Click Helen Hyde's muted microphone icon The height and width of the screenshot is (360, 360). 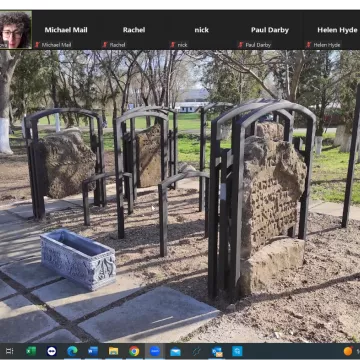click(x=309, y=45)
